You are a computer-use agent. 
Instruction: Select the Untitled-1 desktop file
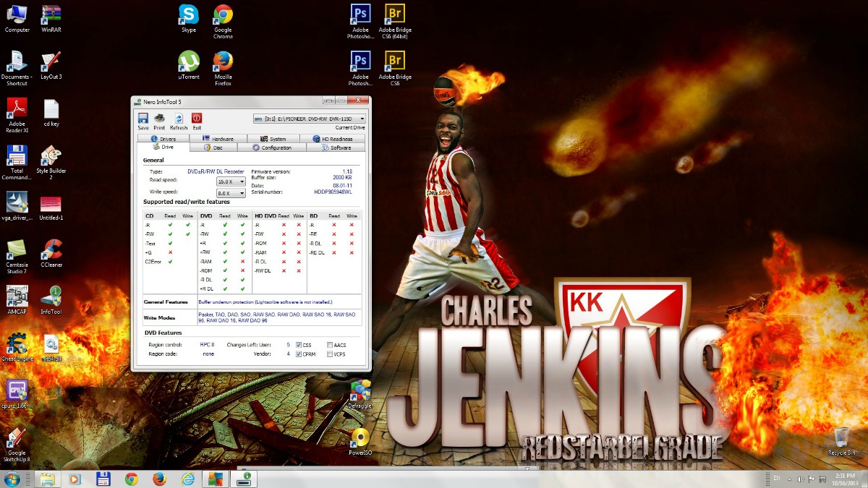[51, 207]
